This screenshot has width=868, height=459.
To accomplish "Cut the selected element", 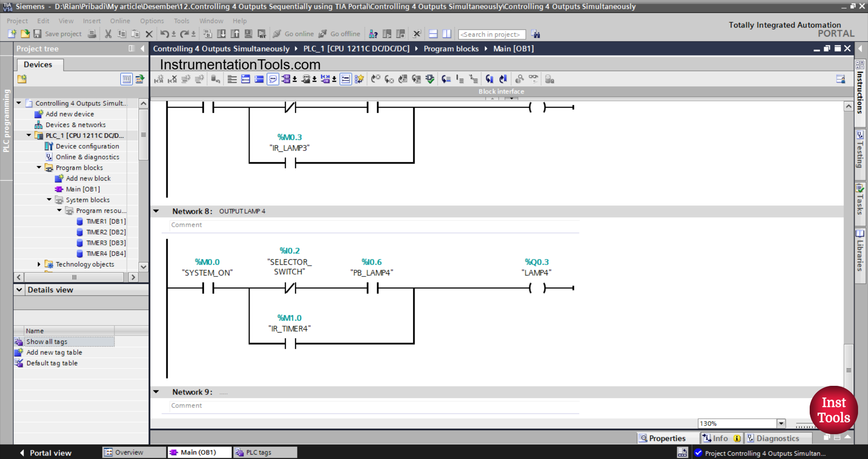I will [x=108, y=34].
